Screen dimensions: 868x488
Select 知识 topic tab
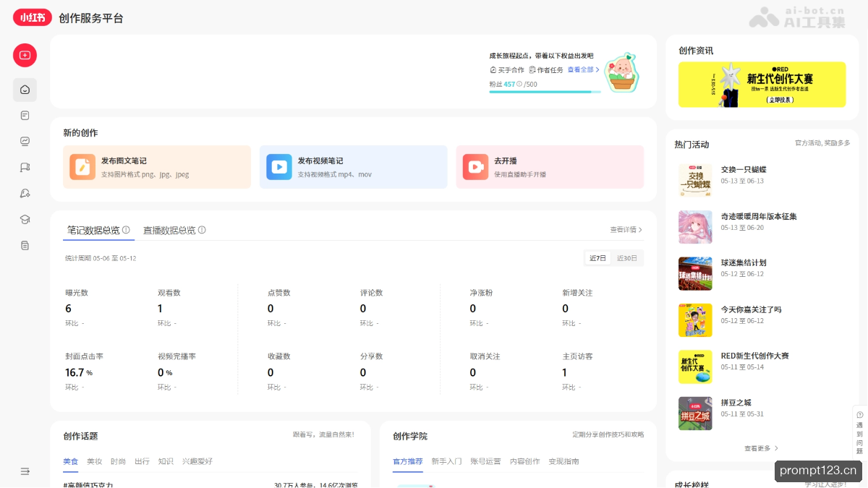[x=166, y=461]
